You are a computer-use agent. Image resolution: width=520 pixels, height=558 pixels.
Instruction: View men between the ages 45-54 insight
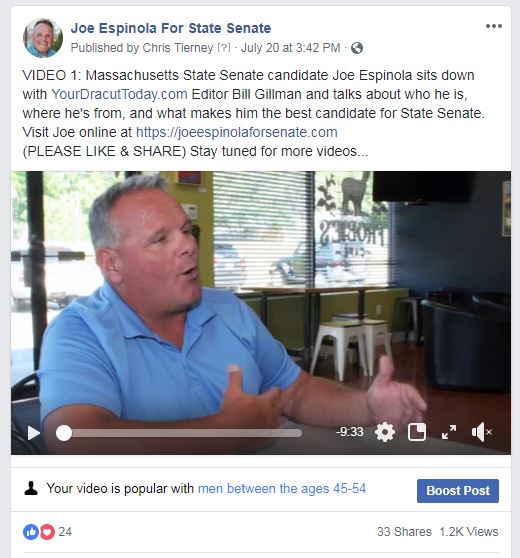click(282, 489)
